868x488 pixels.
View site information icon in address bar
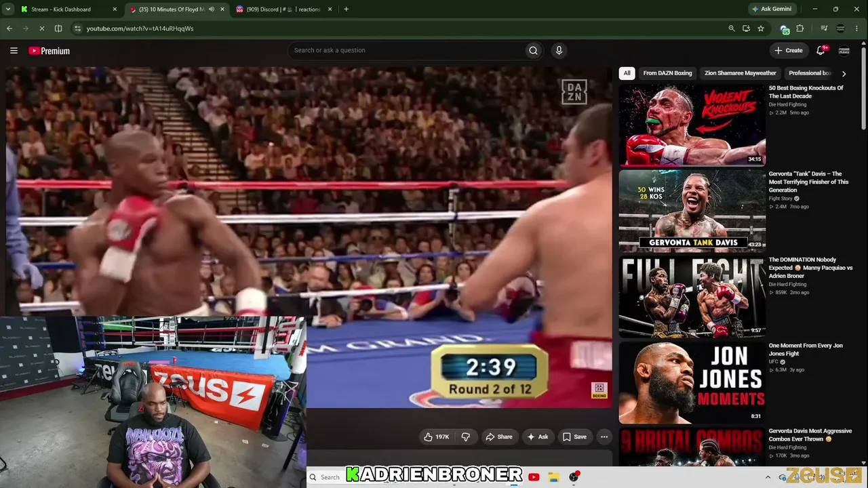(x=77, y=28)
